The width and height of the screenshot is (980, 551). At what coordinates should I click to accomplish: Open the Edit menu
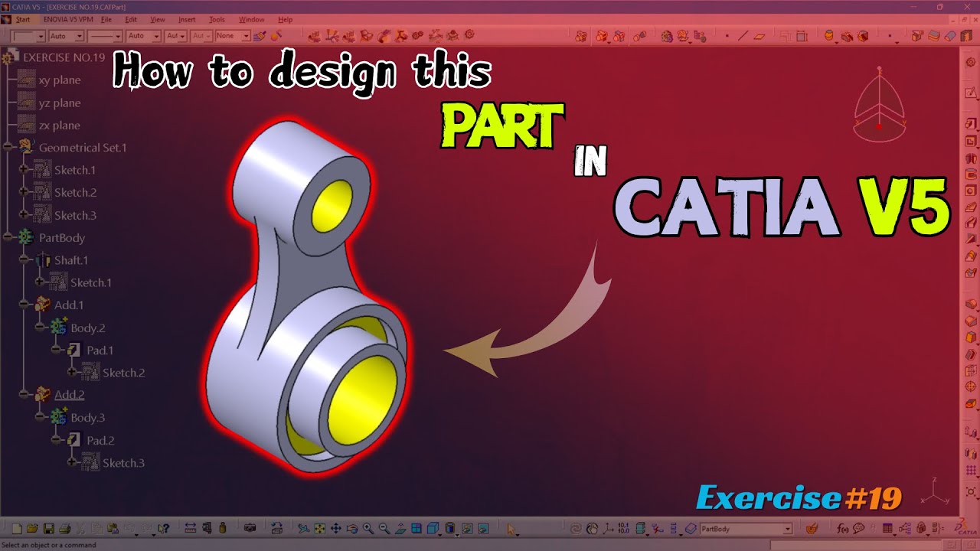coord(131,19)
